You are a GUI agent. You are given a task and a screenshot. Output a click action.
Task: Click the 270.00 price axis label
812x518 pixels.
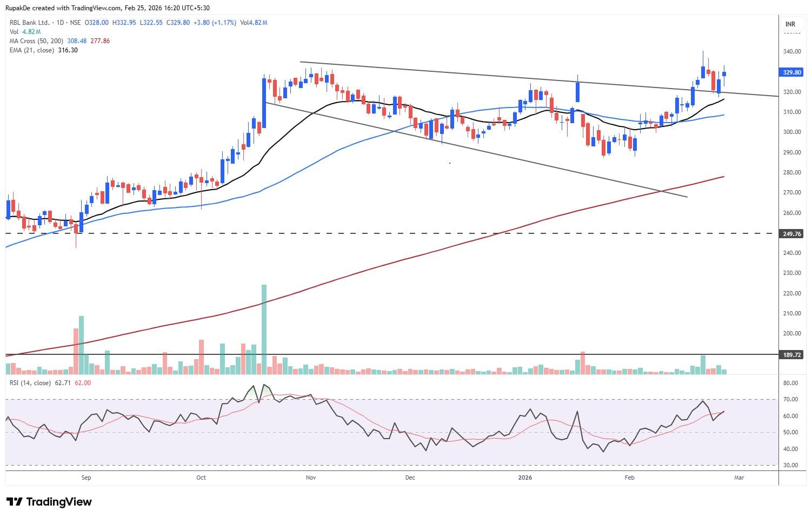pos(792,193)
